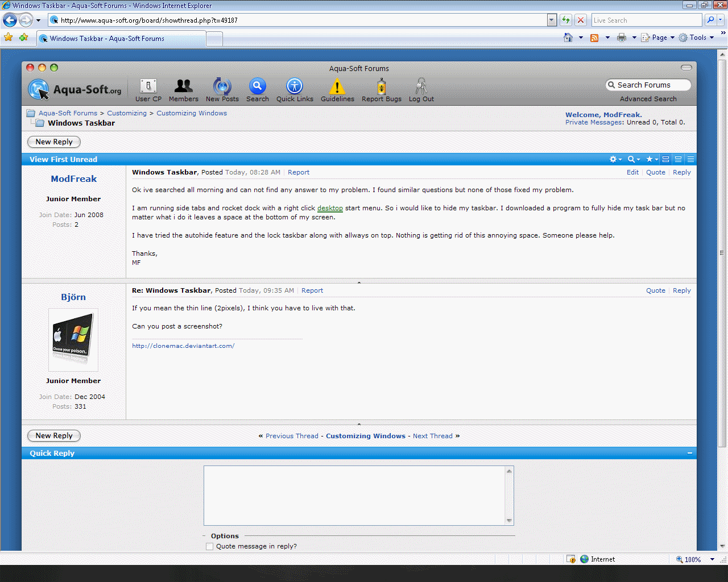The width and height of the screenshot is (728, 582).
Task: Click the New Posts icon
Action: [x=222, y=86]
